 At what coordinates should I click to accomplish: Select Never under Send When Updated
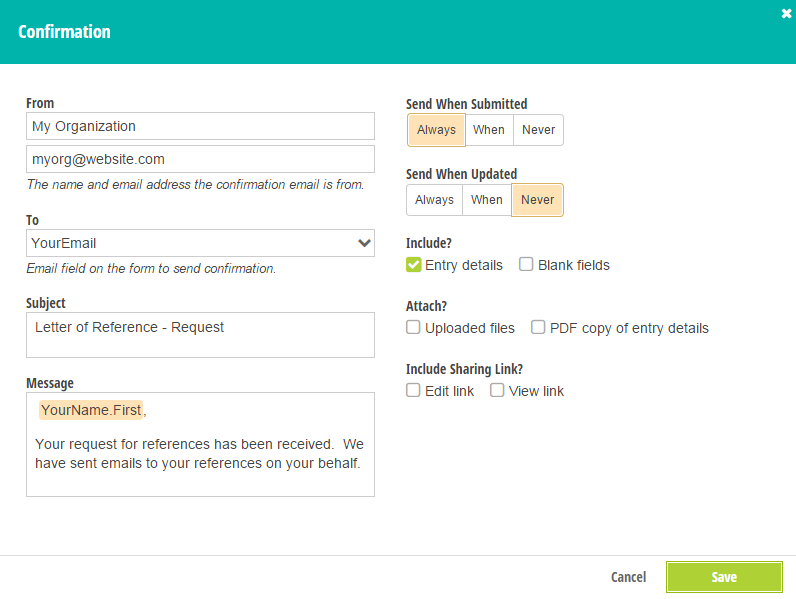coord(537,200)
